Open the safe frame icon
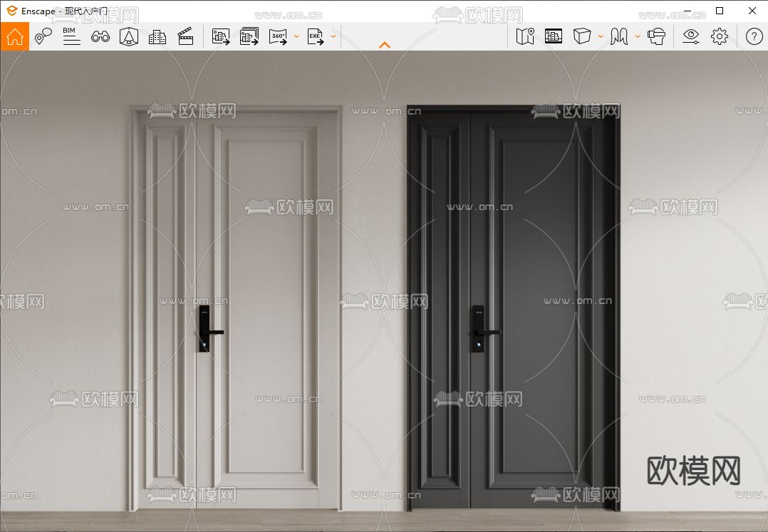The image size is (768, 532). [129, 36]
